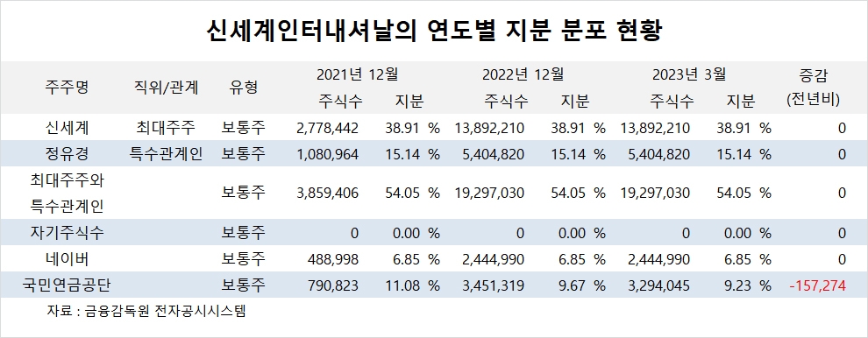This screenshot has height=338, width=868.
Task: Click the 자기주식수 row label
Action: pos(67,232)
